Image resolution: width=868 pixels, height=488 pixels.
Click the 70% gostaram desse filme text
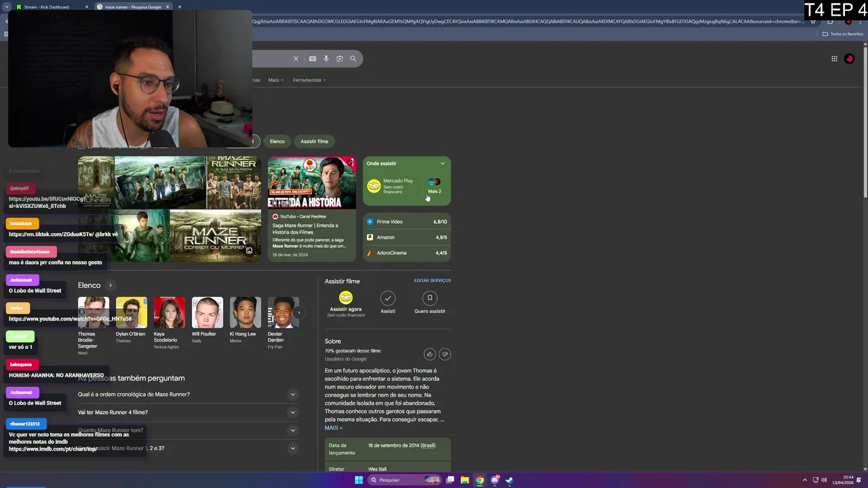[x=353, y=351]
